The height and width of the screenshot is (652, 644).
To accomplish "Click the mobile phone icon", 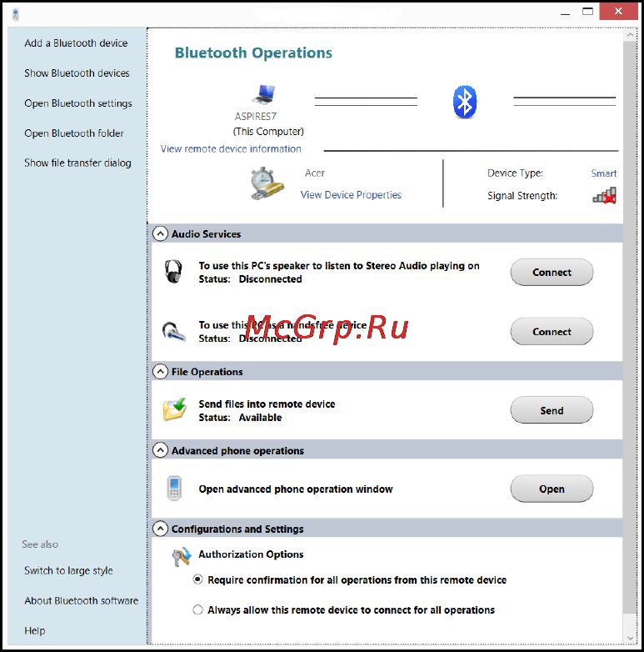I will click(174, 489).
